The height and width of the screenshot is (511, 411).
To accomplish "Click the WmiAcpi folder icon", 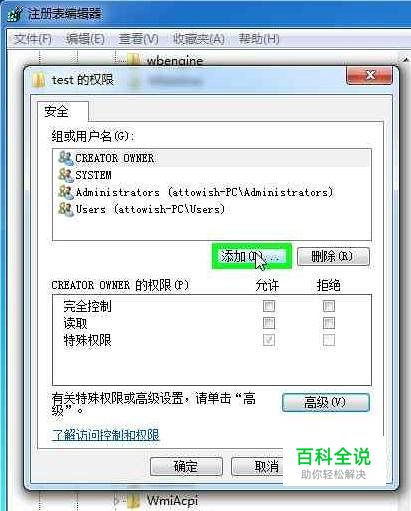I will click(134, 500).
